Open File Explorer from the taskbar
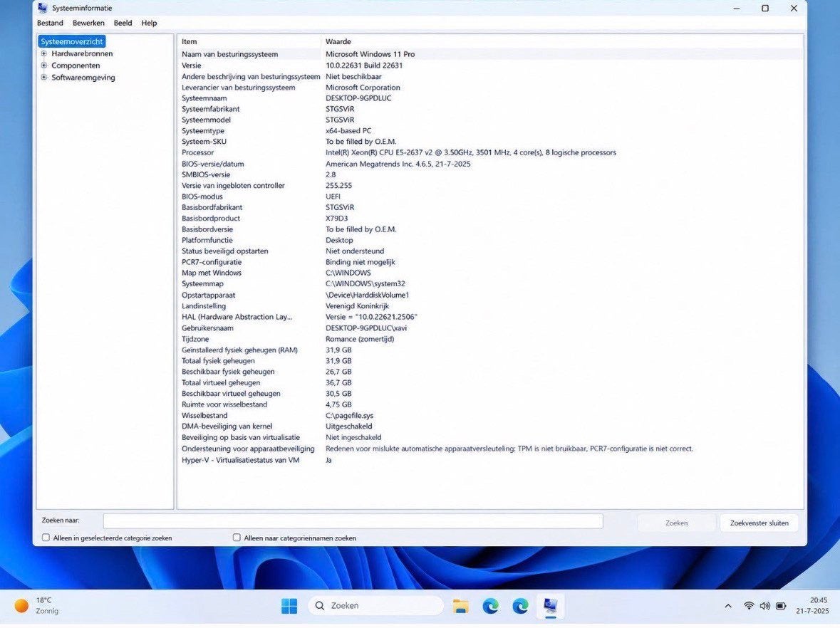Screen dimensions: 840x628 460,605
